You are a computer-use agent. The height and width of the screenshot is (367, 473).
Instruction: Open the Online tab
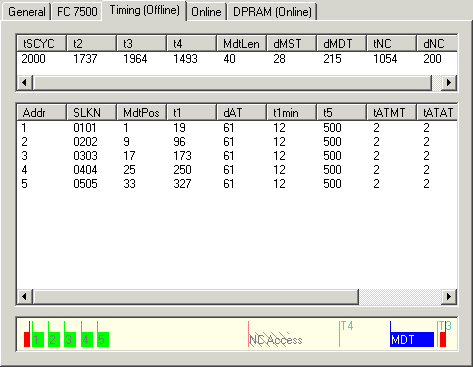(206, 12)
